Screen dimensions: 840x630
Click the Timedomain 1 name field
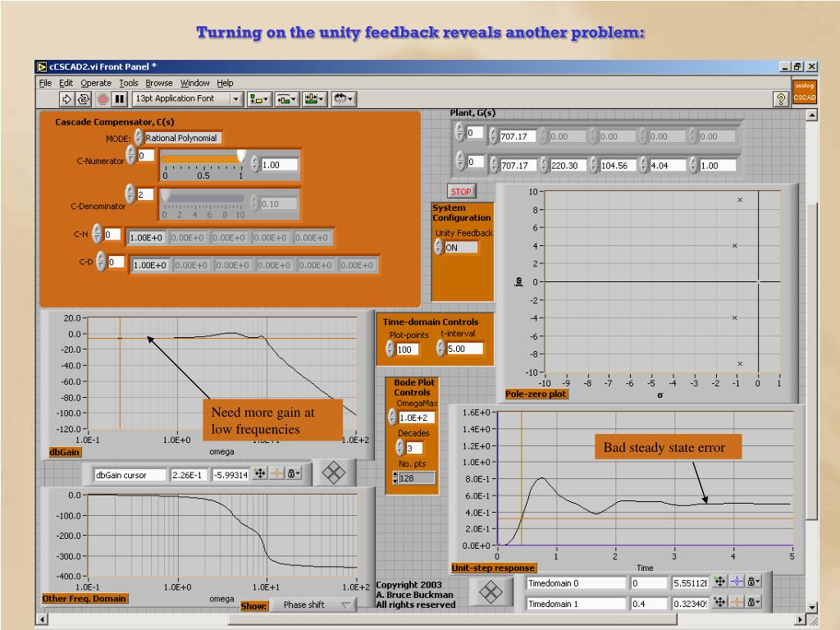coord(577,604)
